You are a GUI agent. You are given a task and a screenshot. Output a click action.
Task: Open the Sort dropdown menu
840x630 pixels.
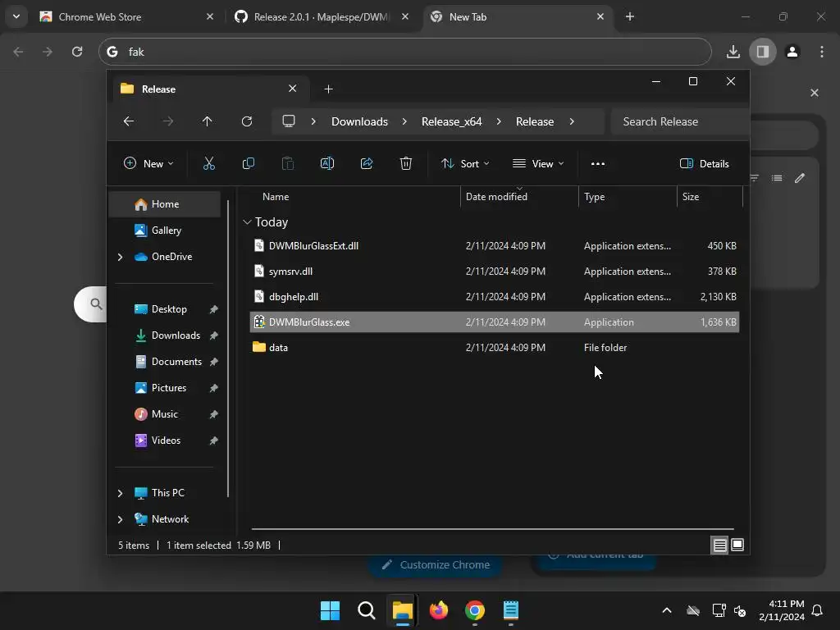click(x=465, y=163)
